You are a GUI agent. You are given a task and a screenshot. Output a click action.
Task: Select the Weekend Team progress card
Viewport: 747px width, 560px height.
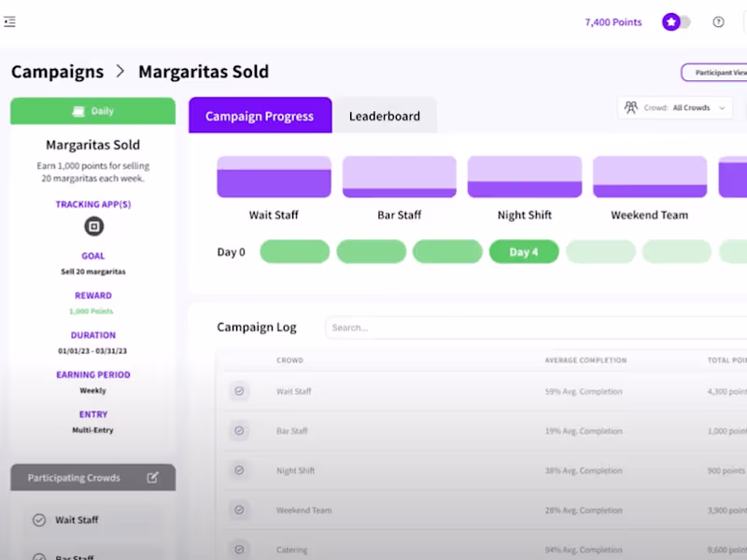[650, 176]
